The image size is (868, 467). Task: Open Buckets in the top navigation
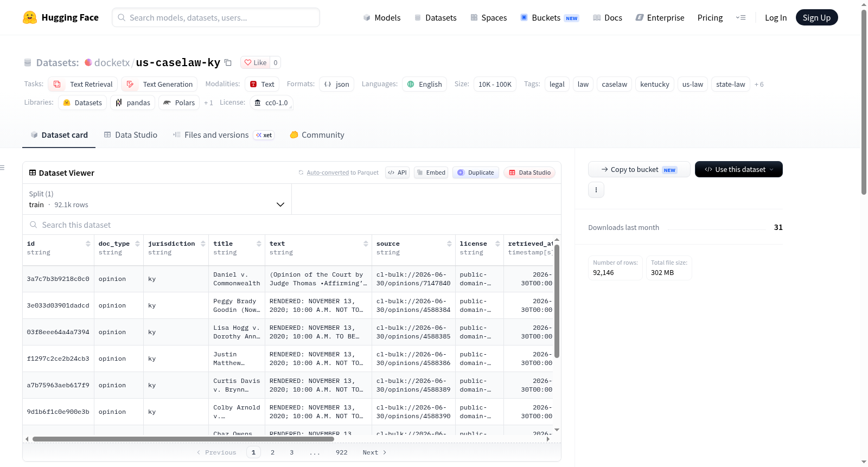click(550, 17)
